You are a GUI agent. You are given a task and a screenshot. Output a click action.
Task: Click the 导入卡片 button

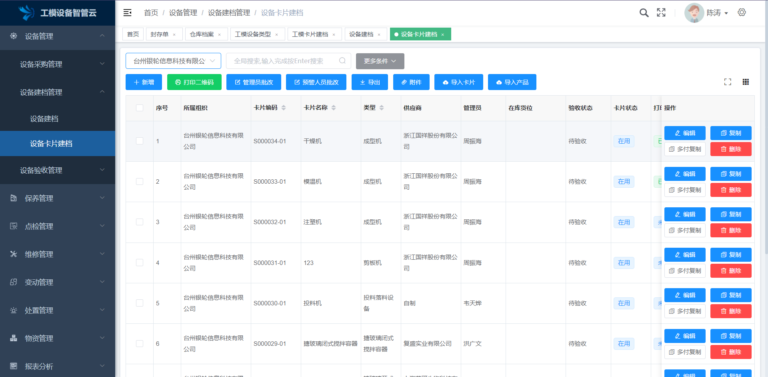(458, 82)
